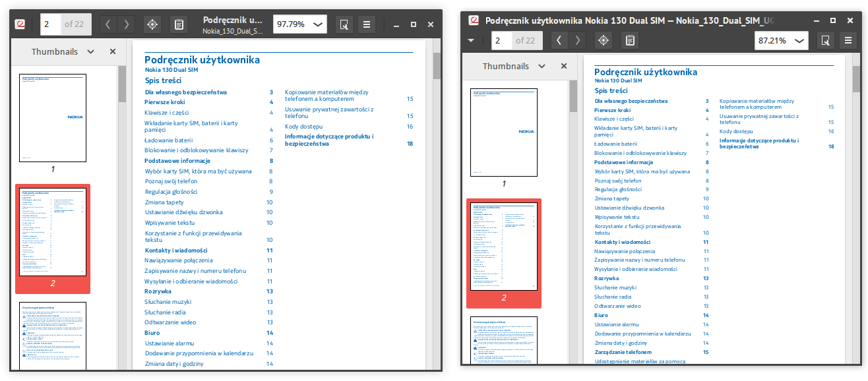The width and height of the screenshot is (868, 381).
Task: Open "Słuchanie radia" link in the 97.79% window
Action: [x=166, y=312]
